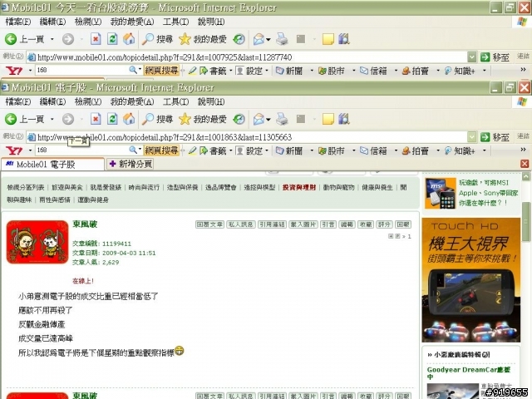Expand address bar dropdown in front window
The height and width of the screenshot is (399, 532).
tap(471, 137)
